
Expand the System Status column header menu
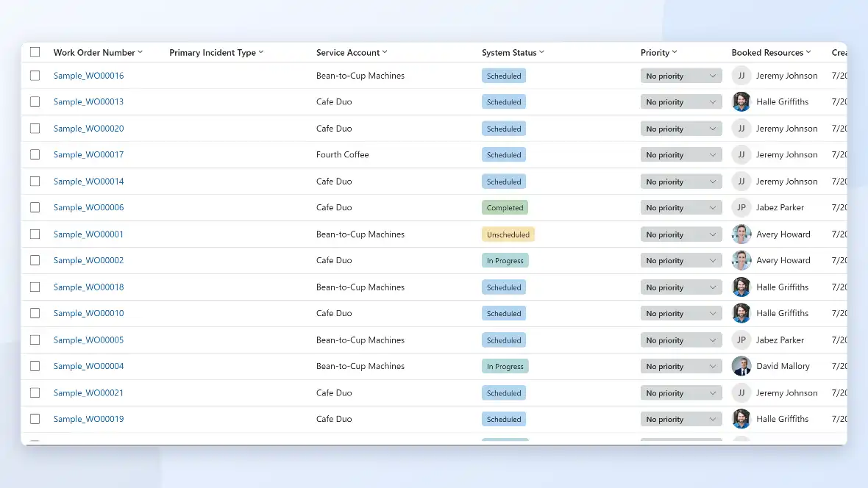point(541,52)
